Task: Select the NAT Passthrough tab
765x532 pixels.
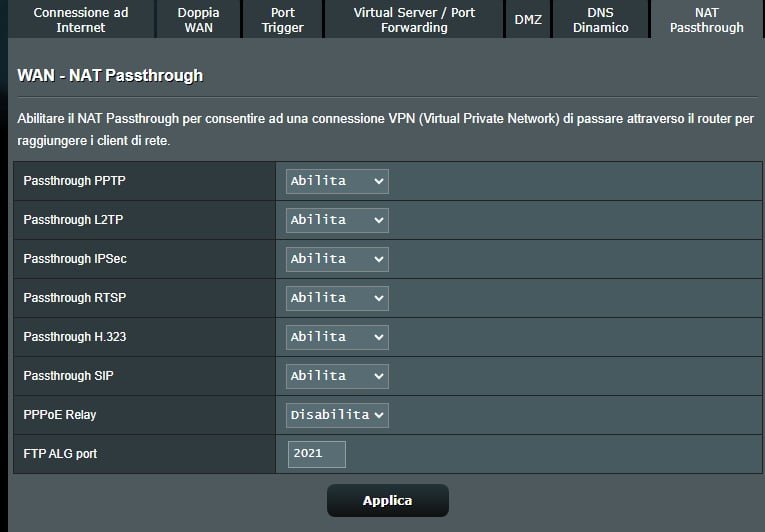Action: (707, 20)
